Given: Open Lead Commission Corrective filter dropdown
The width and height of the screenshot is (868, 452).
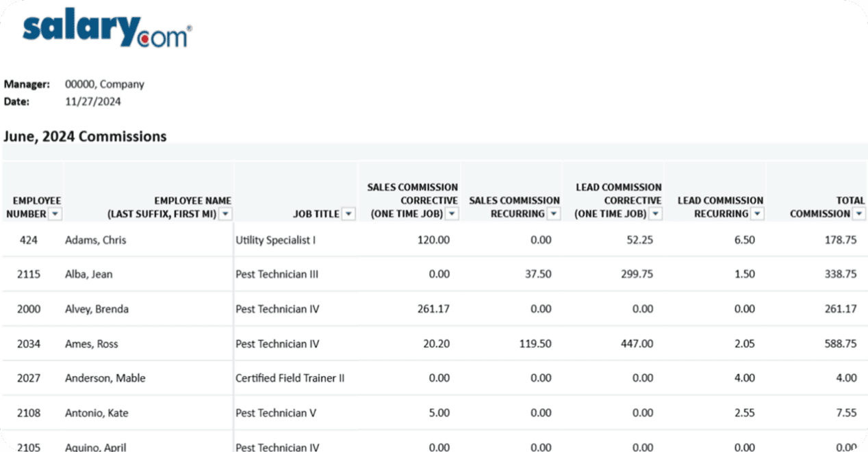Looking at the screenshot, I should pyautogui.click(x=656, y=214).
